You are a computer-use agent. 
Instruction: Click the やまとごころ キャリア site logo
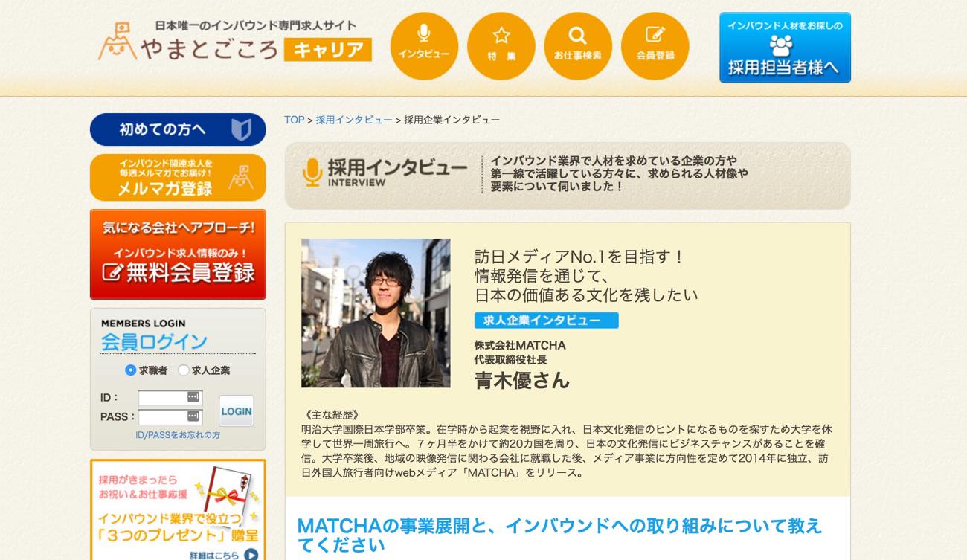(x=234, y=42)
